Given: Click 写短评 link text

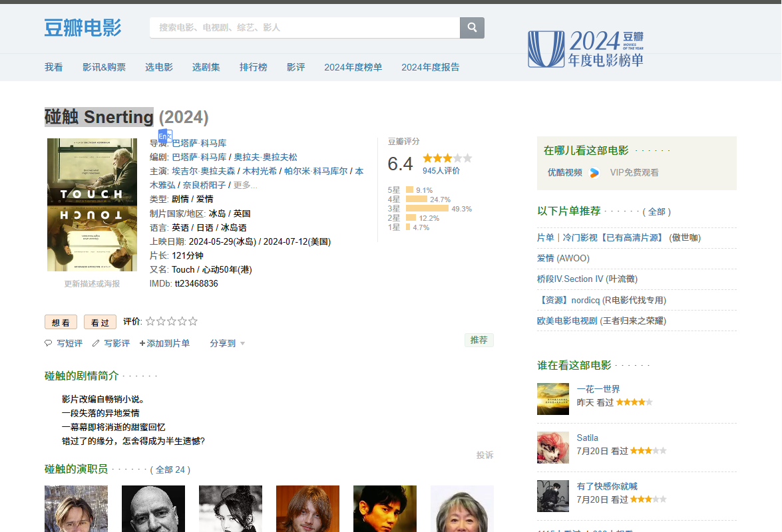Looking at the screenshot, I should click(69, 343).
